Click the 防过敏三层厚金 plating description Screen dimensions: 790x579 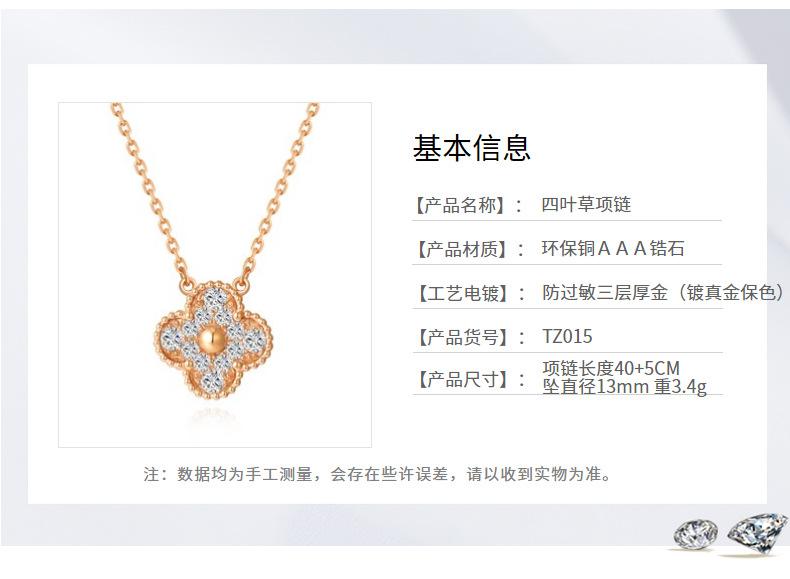[x=663, y=292]
